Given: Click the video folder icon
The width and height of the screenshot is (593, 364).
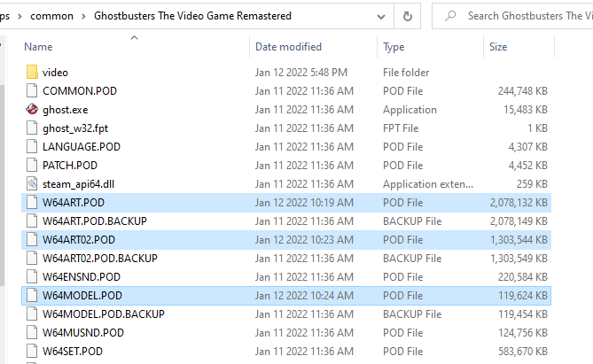Looking at the screenshot, I should tap(32, 73).
